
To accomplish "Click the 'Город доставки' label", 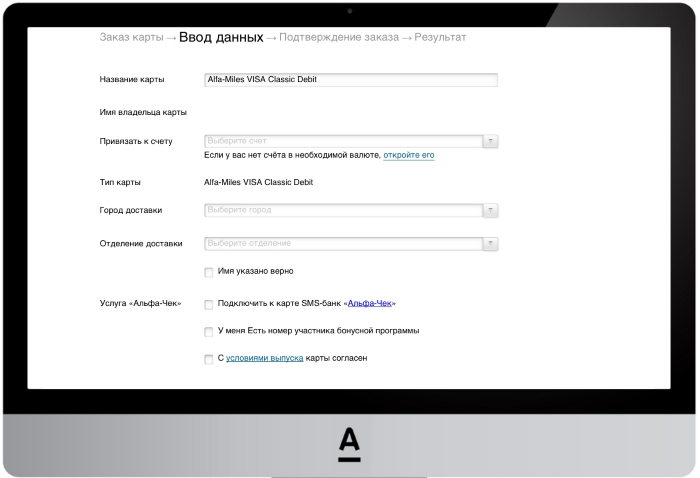I will [130, 210].
